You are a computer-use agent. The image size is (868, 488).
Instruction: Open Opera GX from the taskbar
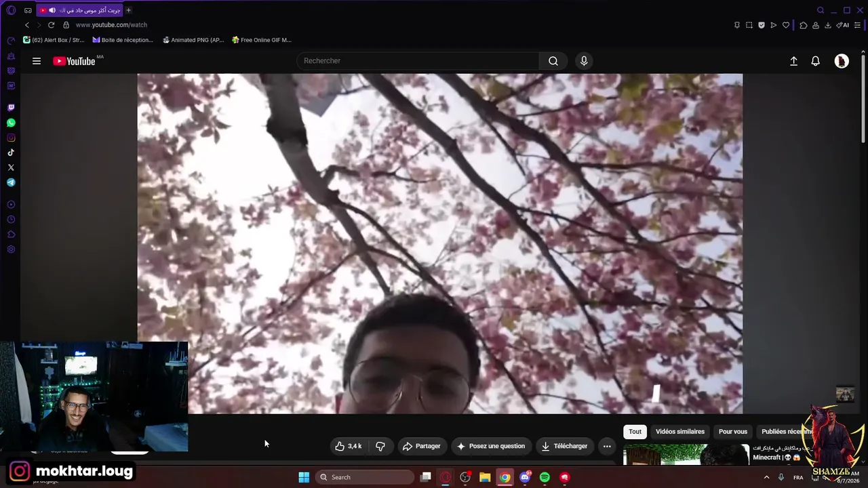(446, 477)
